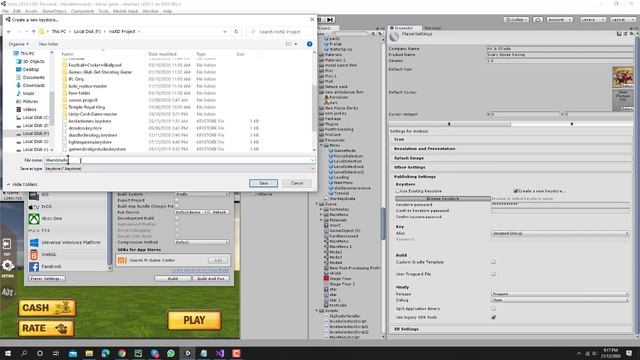Open the Build System dropdown

(x=202, y=194)
